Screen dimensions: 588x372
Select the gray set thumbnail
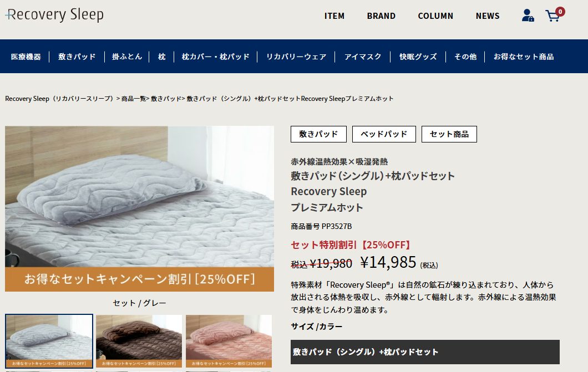49,341
